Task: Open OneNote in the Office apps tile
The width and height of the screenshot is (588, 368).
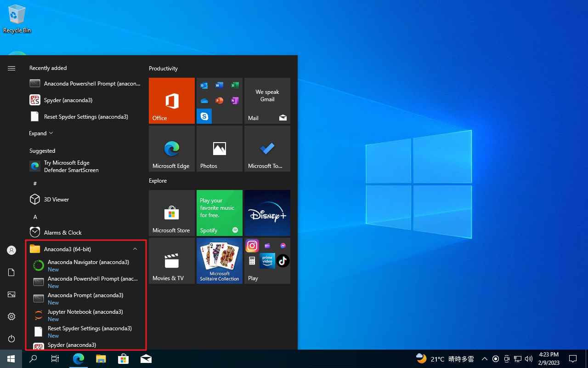Action: (235, 100)
